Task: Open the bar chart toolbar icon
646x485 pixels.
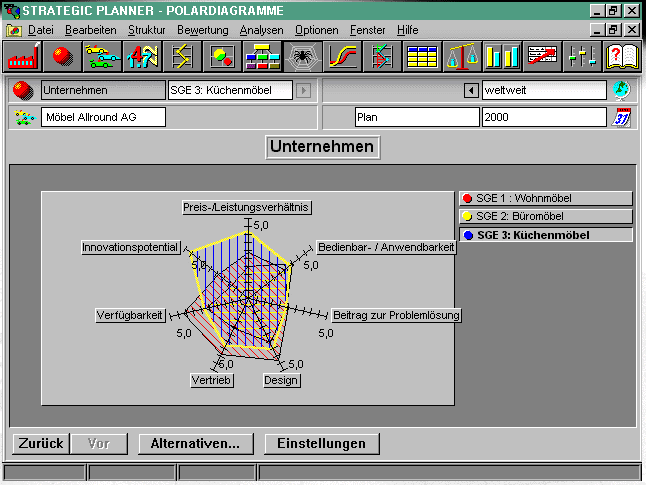Action: (x=502, y=56)
